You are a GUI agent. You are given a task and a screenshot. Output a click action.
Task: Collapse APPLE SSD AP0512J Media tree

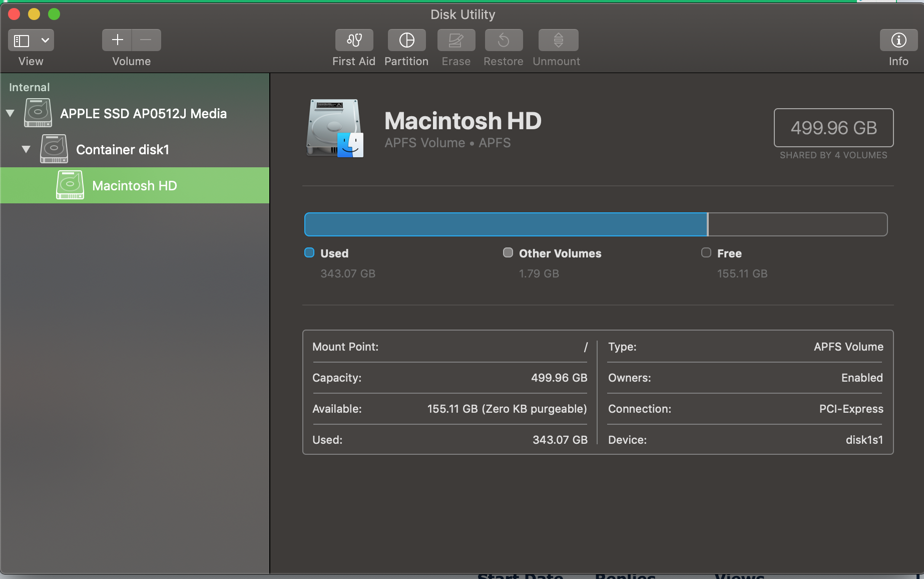click(x=10, y=113)
